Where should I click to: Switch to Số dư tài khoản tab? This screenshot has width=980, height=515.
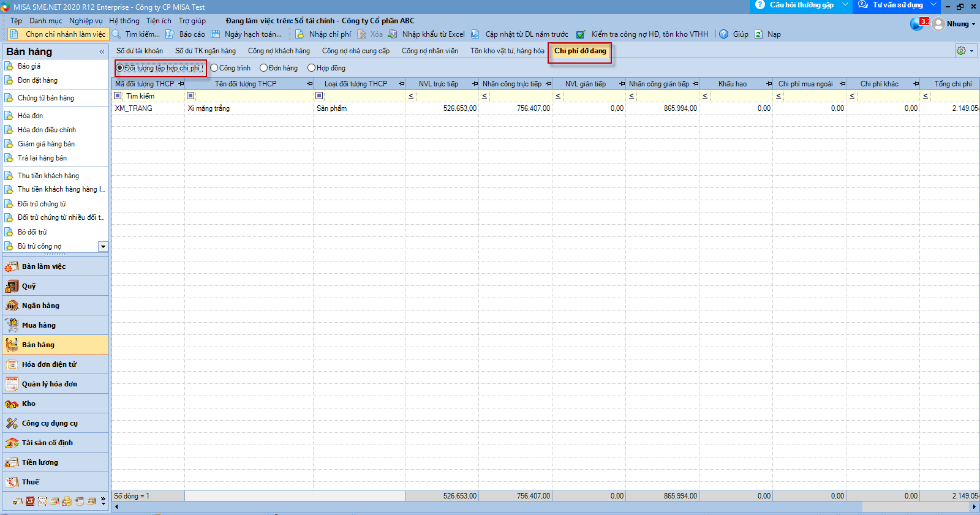click(140, 51)
